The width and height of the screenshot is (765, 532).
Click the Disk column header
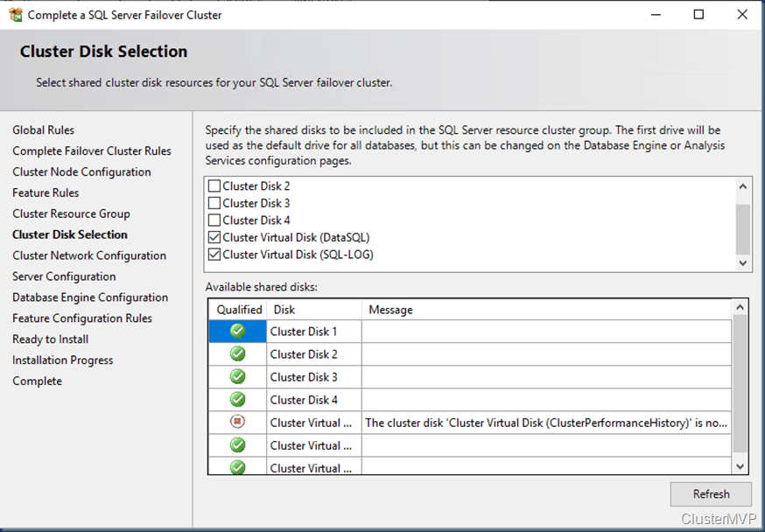point(314,310)
